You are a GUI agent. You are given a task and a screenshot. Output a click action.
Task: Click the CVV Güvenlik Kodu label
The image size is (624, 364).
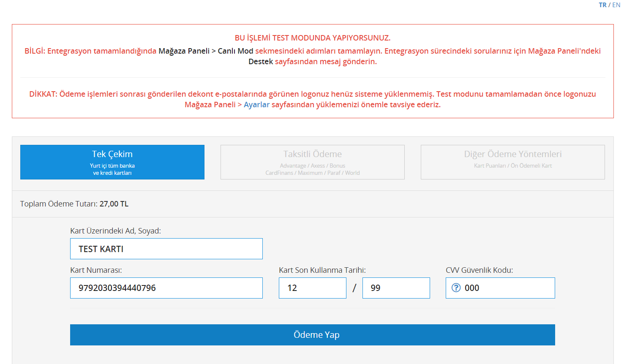point(479,270)
